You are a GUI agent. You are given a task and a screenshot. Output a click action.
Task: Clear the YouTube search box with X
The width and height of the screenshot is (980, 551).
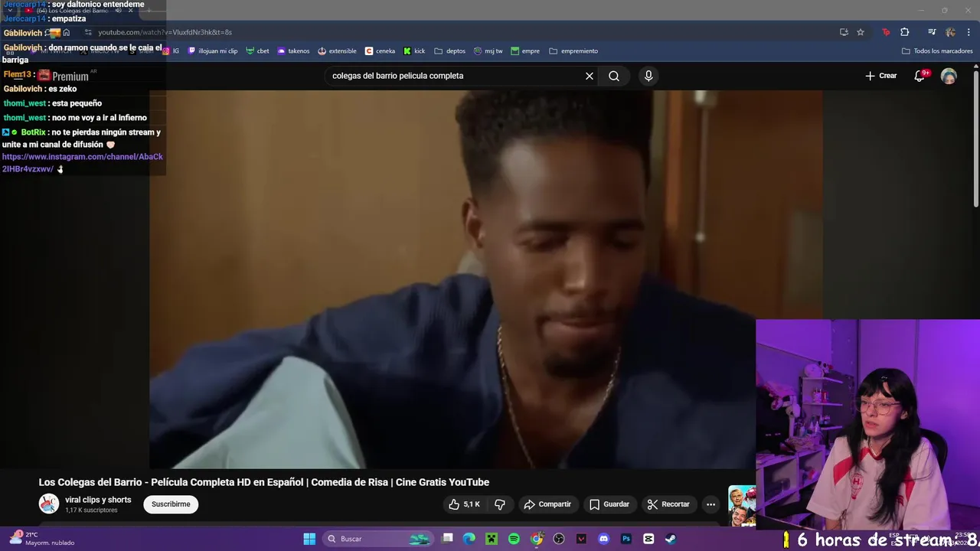pos(590,76)
